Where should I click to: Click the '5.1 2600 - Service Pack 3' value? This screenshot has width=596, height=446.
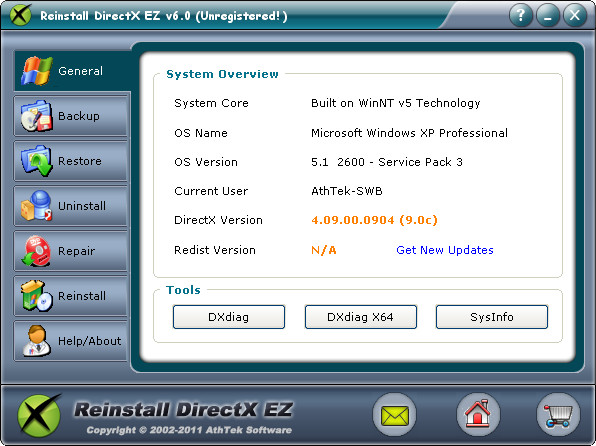click(x=387, y=162)
